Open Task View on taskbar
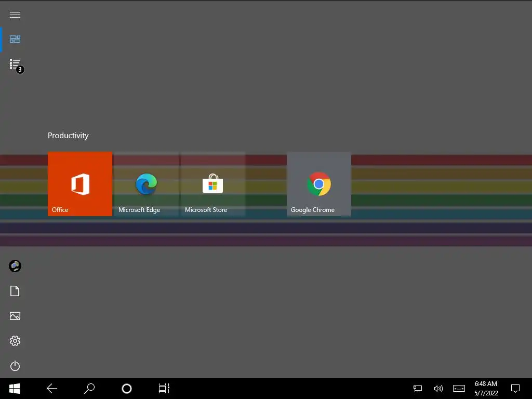532x399 pixels. [x=164, y=389]
